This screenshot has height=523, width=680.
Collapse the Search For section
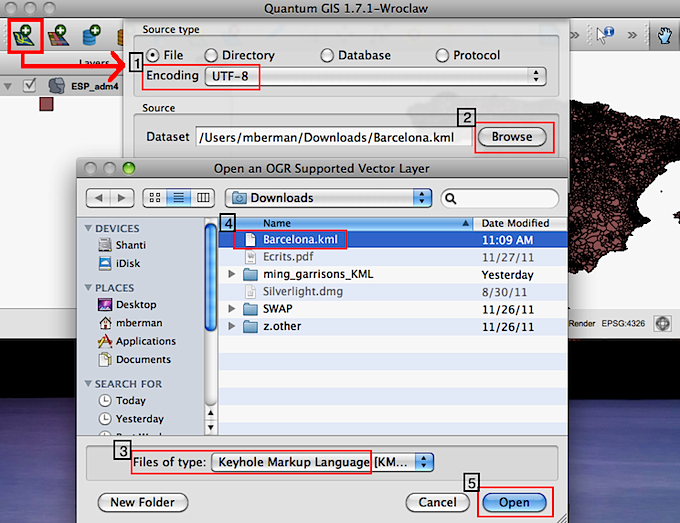[88, 384]
